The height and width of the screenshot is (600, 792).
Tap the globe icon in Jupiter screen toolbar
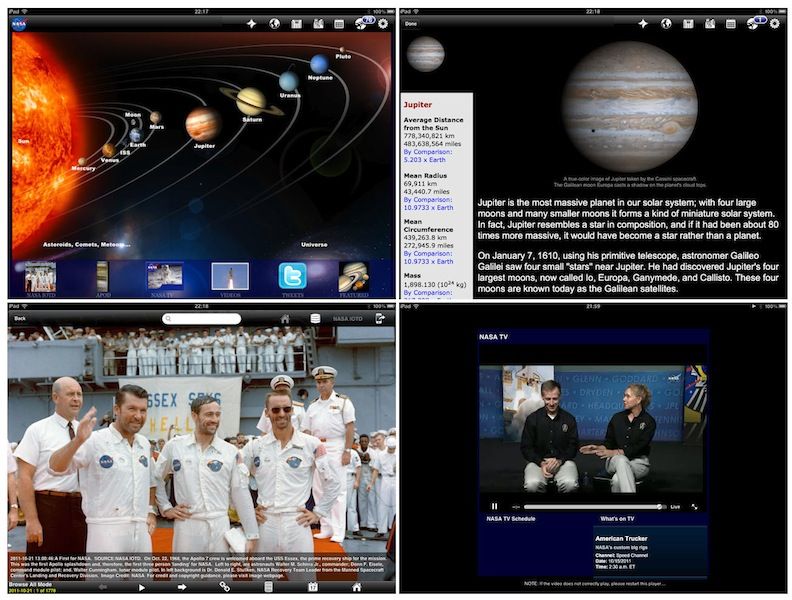666,24
